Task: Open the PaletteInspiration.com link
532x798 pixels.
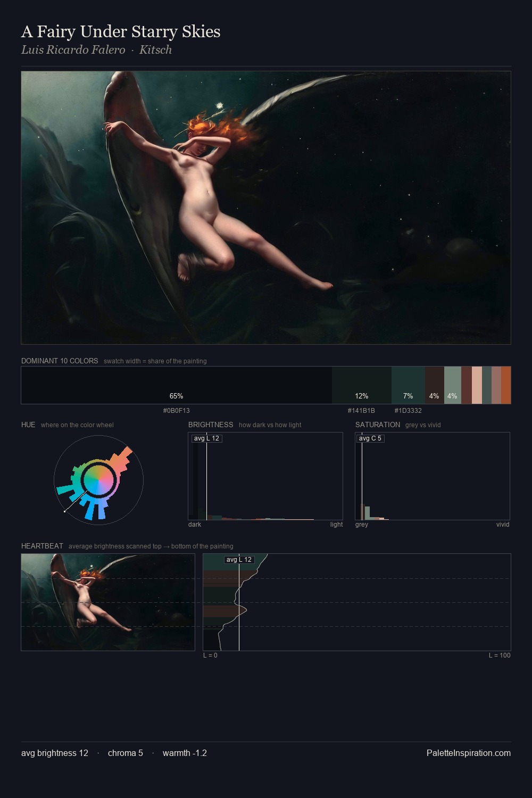Action: 469,753
